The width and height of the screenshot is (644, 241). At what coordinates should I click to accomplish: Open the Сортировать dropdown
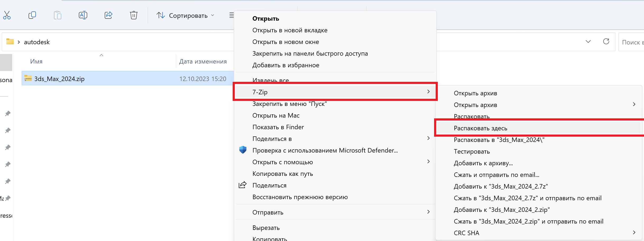pos(185,16)
